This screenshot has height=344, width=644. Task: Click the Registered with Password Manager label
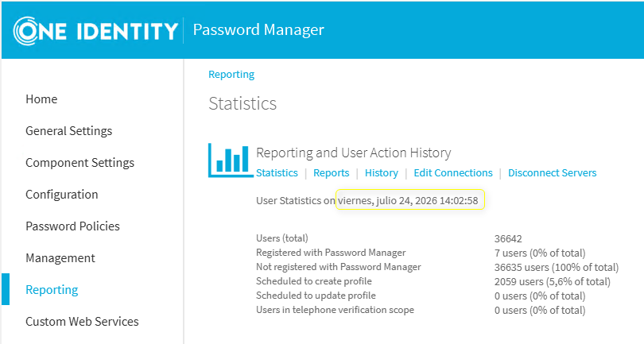tap(331, 253)
